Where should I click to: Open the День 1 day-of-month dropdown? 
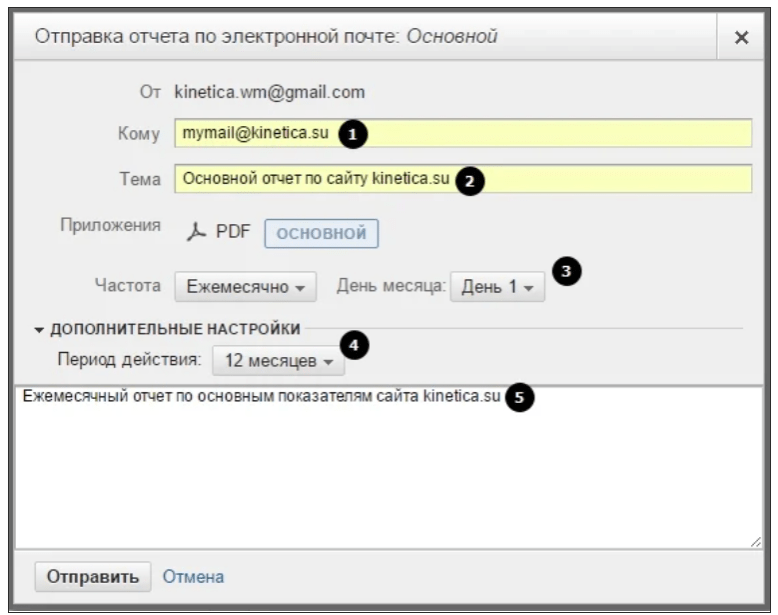tap(497, 286)
